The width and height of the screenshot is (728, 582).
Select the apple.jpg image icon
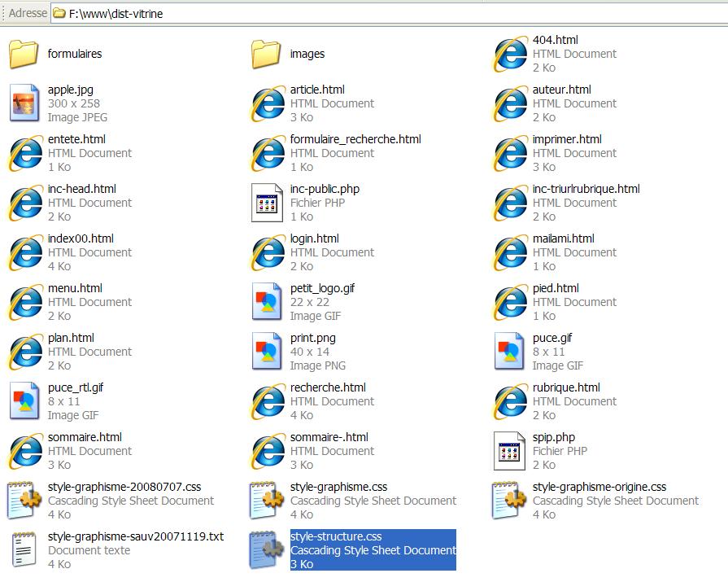(x=24, y=103)
